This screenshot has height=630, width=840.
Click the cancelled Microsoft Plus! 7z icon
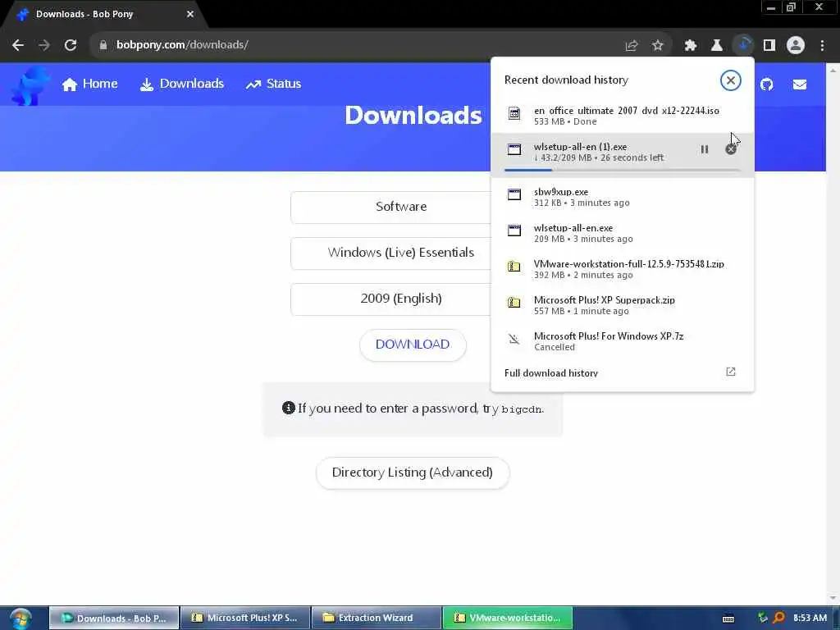pos(514,339)
